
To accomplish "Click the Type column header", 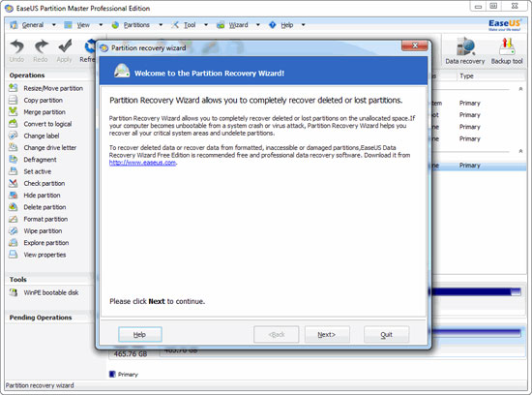I will tap(466, 76).
